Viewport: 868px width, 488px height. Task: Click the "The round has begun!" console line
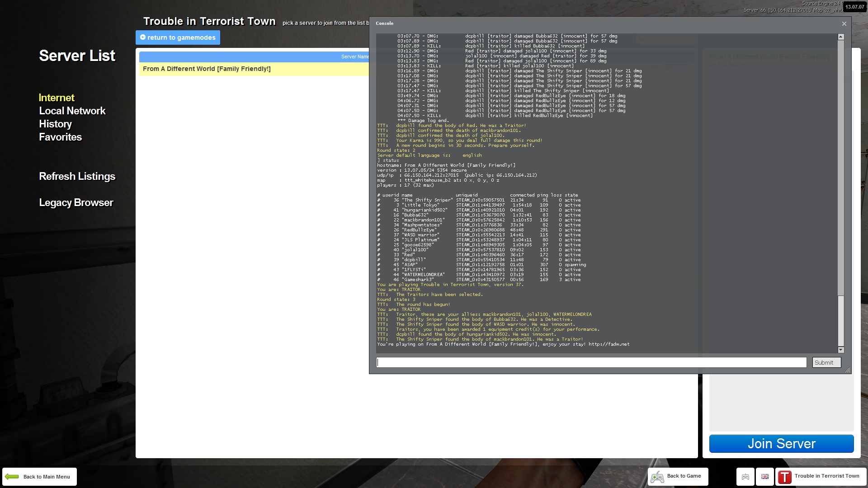click(414, 305)
